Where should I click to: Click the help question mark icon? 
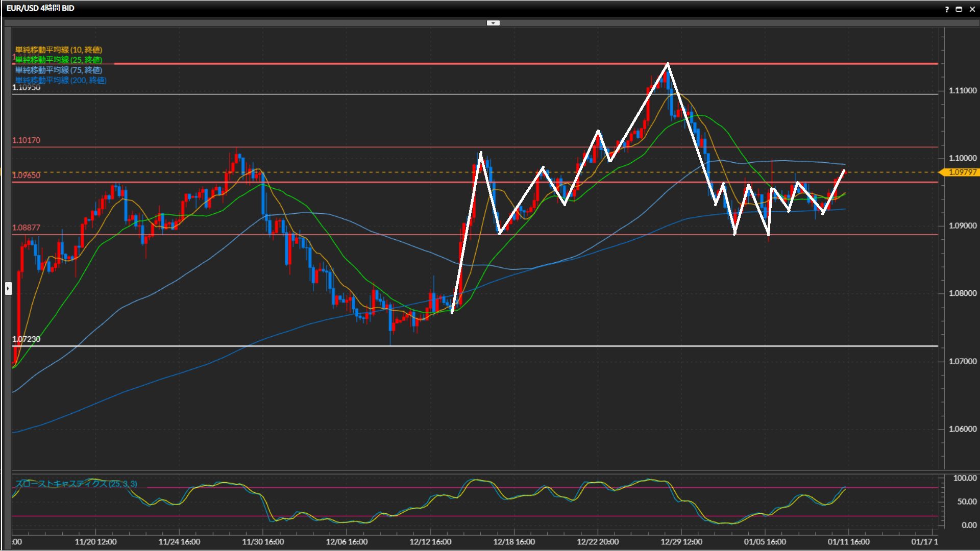tap(947, 9)
